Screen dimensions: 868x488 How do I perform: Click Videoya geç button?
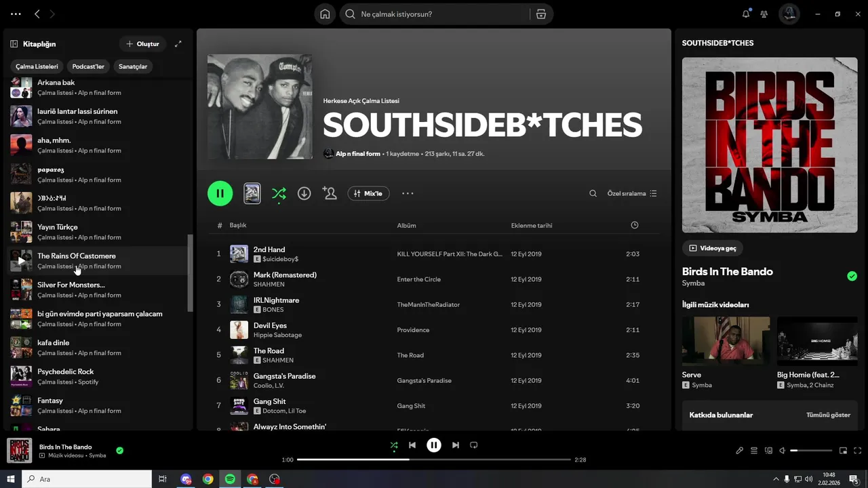coord(713,248)
